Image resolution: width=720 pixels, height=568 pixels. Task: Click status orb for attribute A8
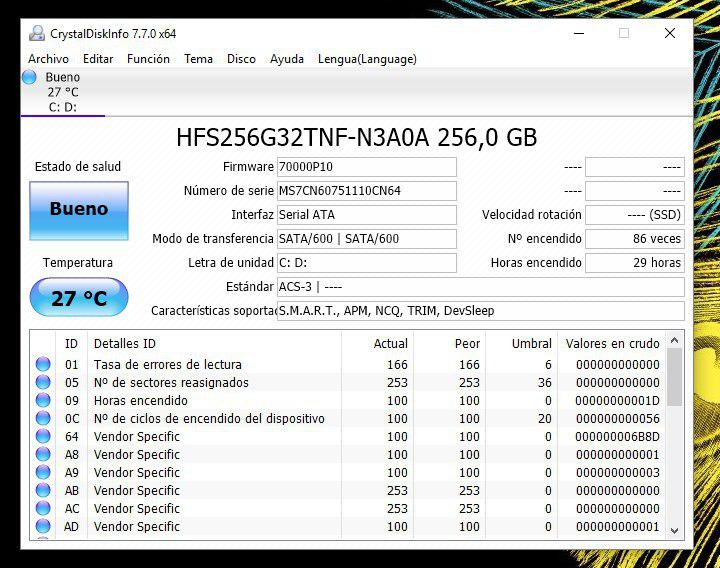click(43, 454)
